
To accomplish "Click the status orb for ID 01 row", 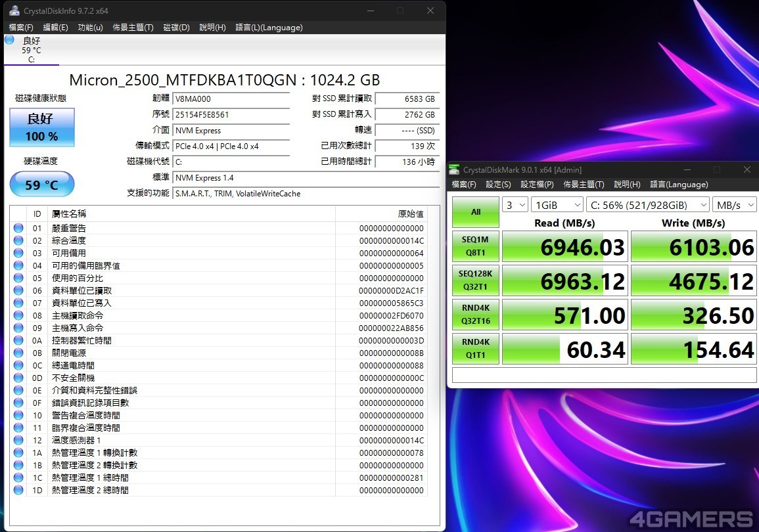I will [18, 229].
